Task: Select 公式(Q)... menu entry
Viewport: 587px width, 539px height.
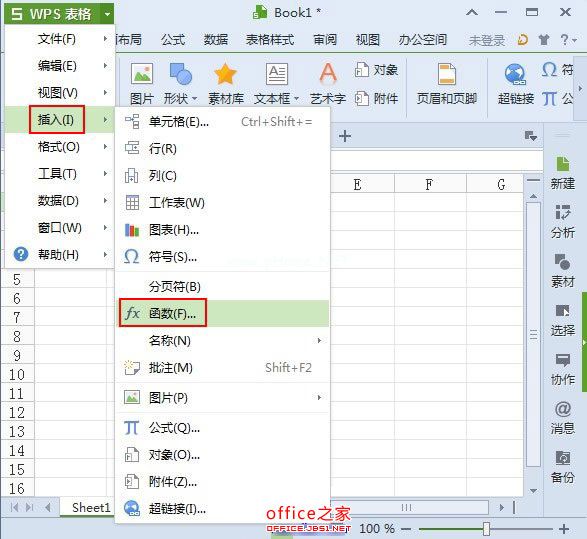Action: coord(223,427)
